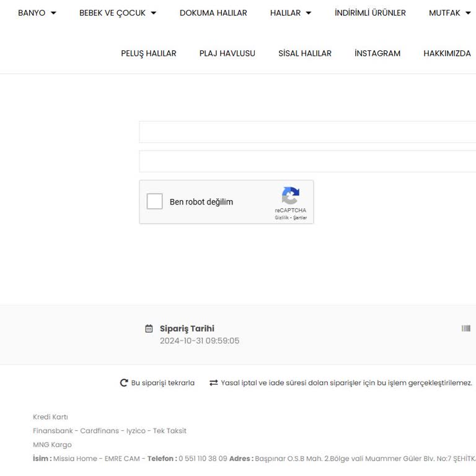Check the 'Ben robot değilim' checkbox
Screen dimensions: 476x476
(x=154, y=201)
